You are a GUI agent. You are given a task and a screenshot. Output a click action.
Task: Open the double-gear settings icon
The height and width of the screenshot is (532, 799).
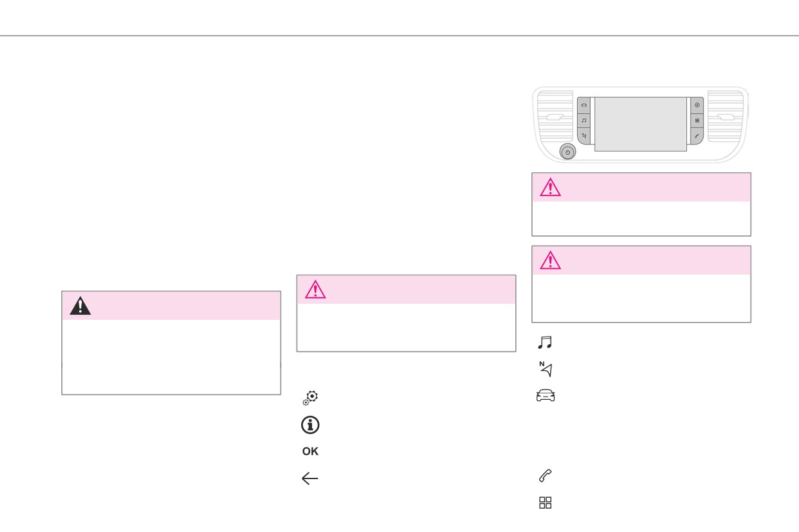[310, 398]
